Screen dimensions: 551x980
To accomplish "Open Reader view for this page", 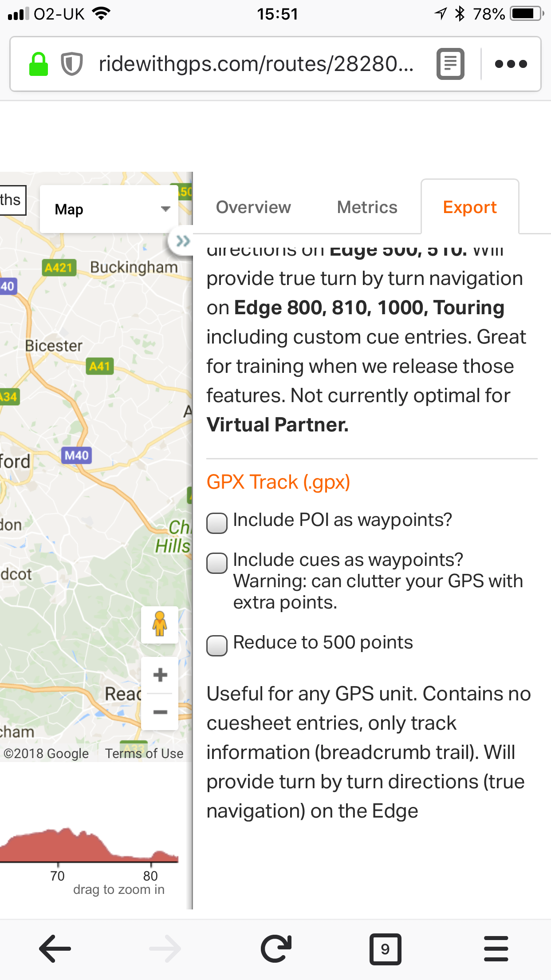I will 450,64.
